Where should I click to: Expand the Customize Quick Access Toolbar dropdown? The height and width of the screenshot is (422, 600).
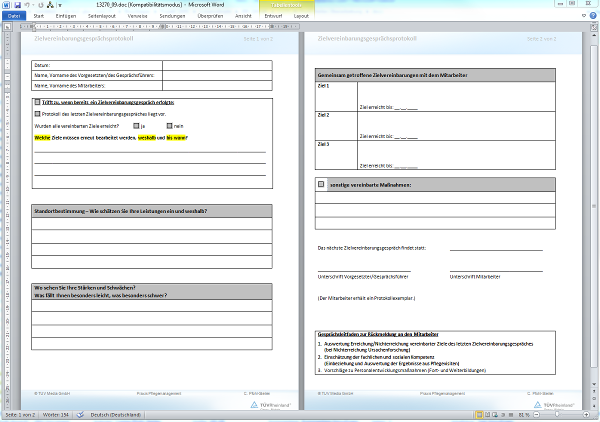coord(61,6)
